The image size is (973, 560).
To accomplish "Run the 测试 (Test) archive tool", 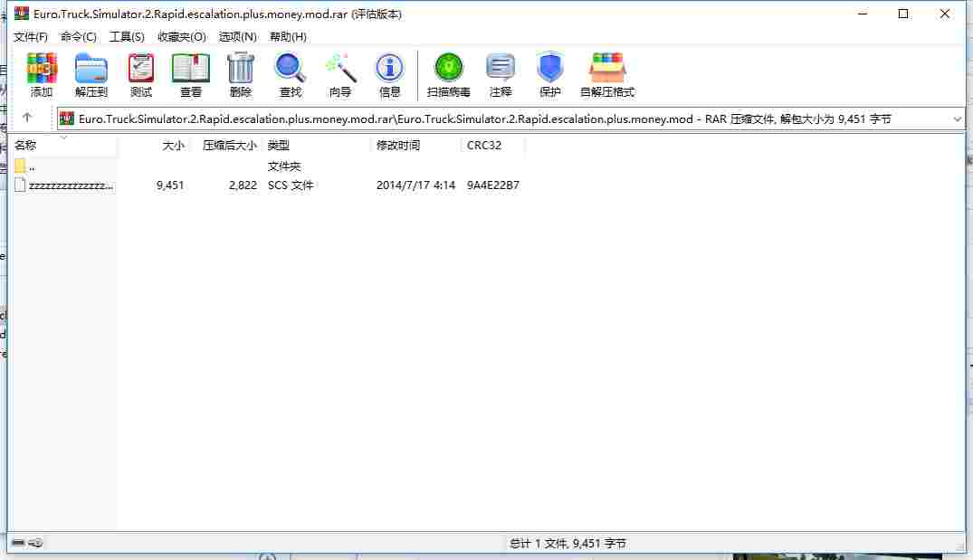I will (x=141, y=74).
